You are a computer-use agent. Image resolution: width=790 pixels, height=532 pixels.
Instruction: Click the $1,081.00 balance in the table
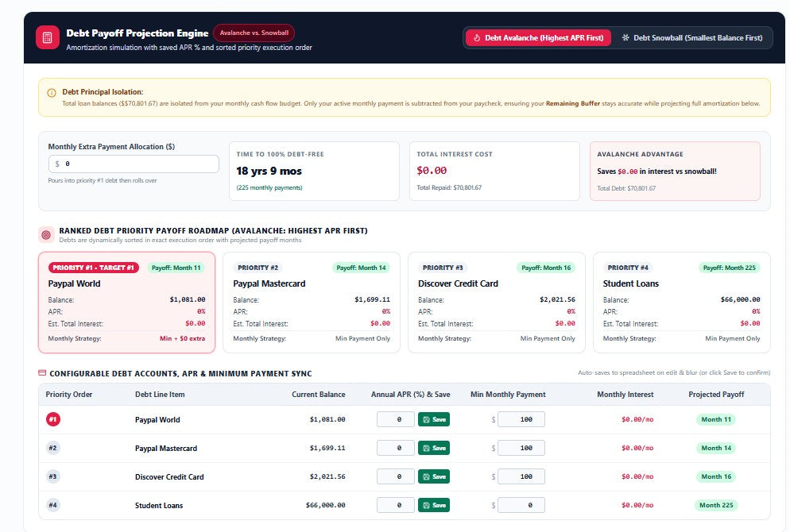pos(327,419)
